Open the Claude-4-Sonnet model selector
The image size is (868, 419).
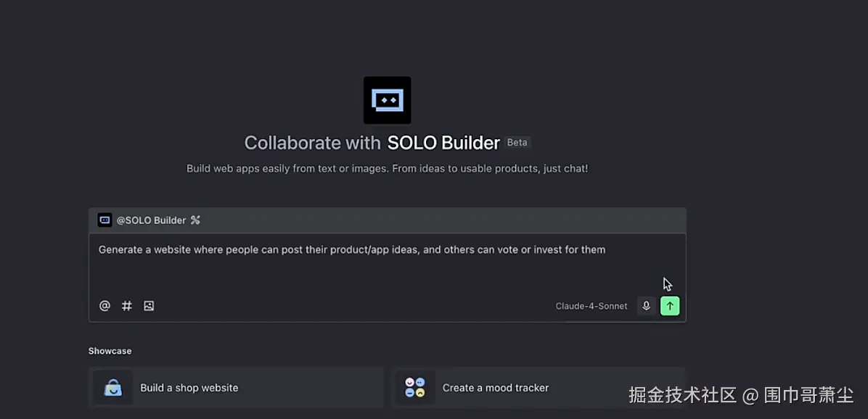(591, 306)
